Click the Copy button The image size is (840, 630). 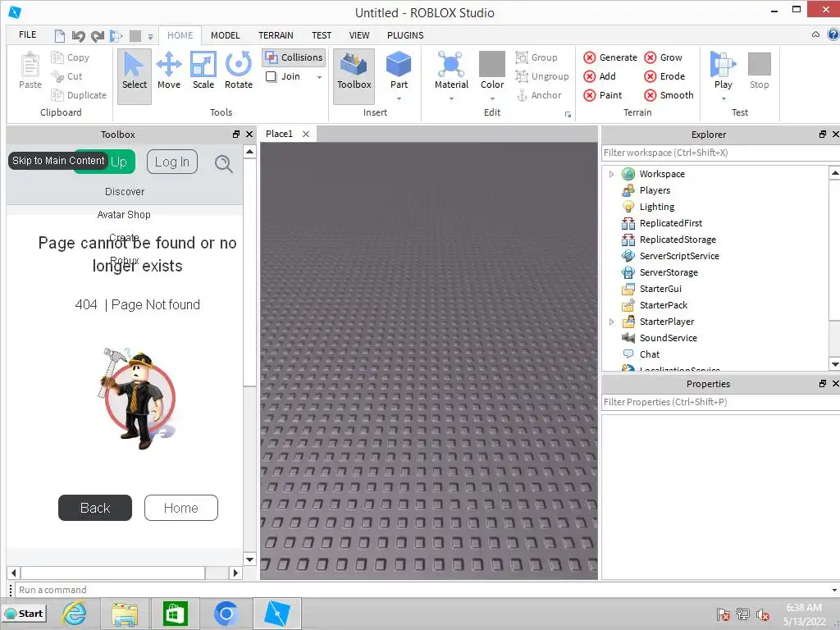71,57
